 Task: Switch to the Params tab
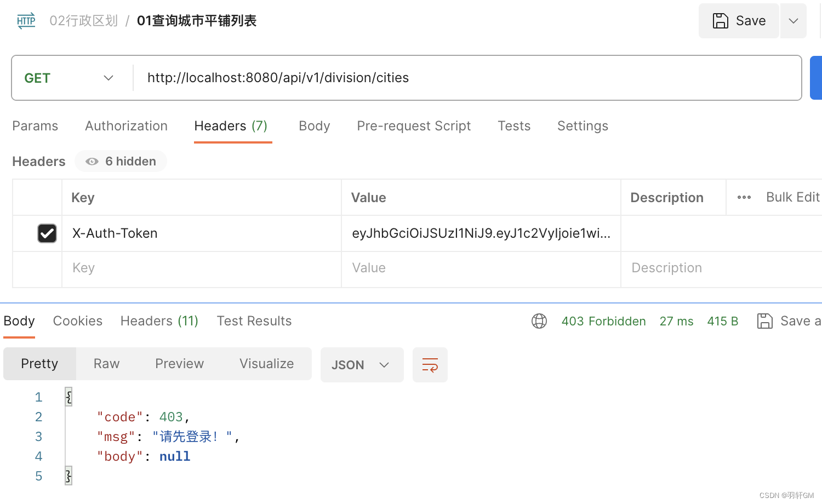pyautogui.click(x=35, y=126)
